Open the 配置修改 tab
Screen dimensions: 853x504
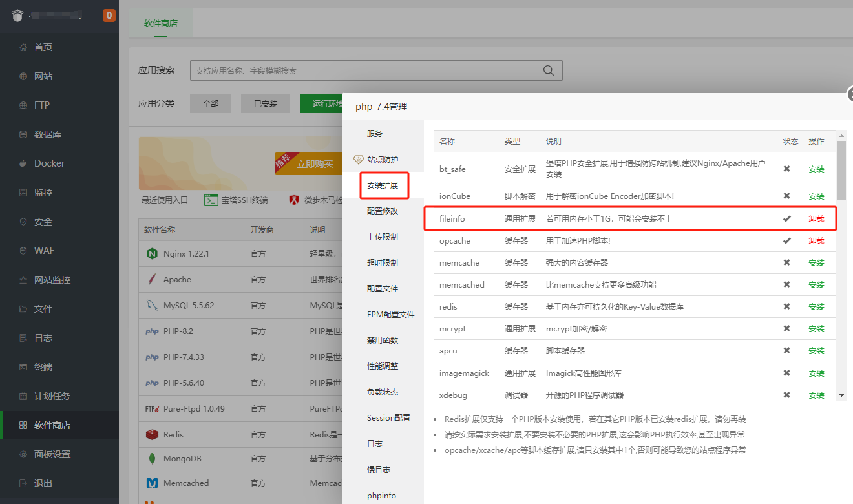383,211
